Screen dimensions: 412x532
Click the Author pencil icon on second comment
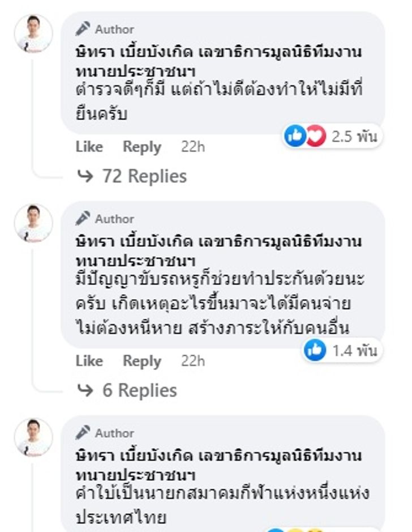83,218
